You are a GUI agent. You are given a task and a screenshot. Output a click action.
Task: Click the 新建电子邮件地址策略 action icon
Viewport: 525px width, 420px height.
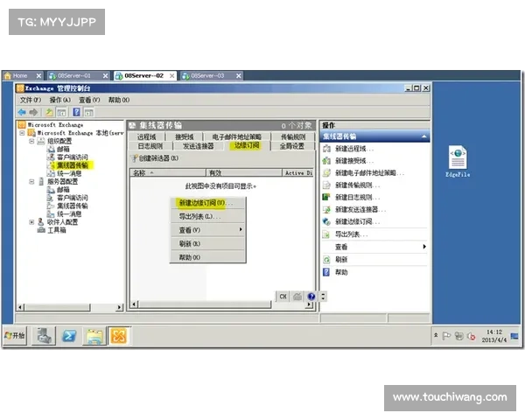point(326,173)
